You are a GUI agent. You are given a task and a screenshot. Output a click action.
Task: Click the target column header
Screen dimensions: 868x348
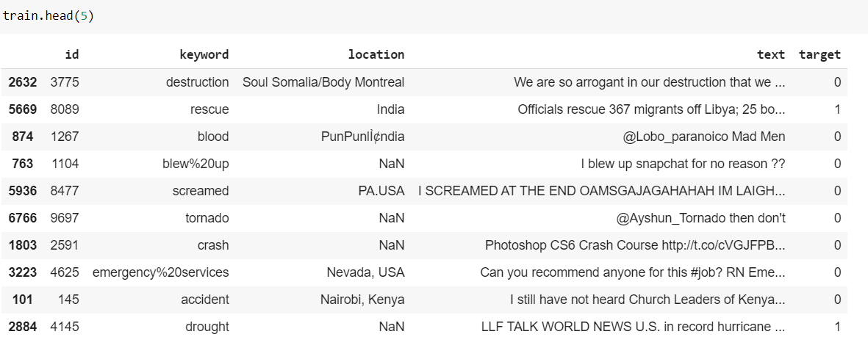click(819, 54)
